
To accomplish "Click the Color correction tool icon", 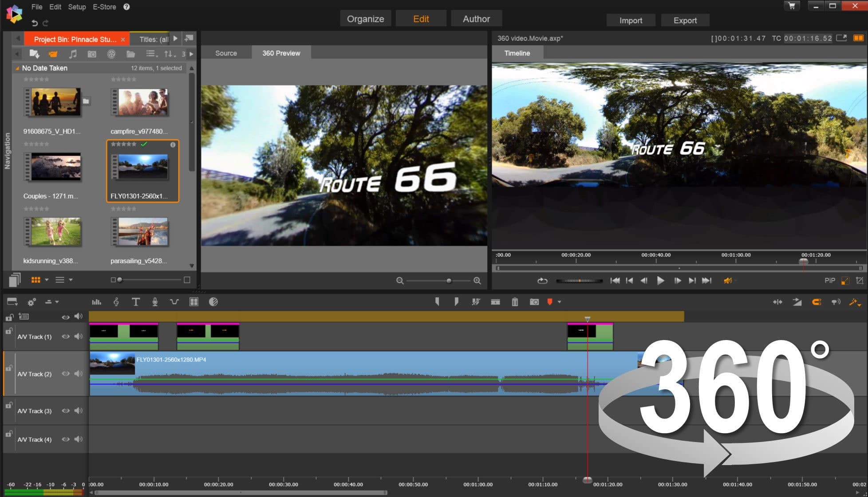I will click(213, 301).
